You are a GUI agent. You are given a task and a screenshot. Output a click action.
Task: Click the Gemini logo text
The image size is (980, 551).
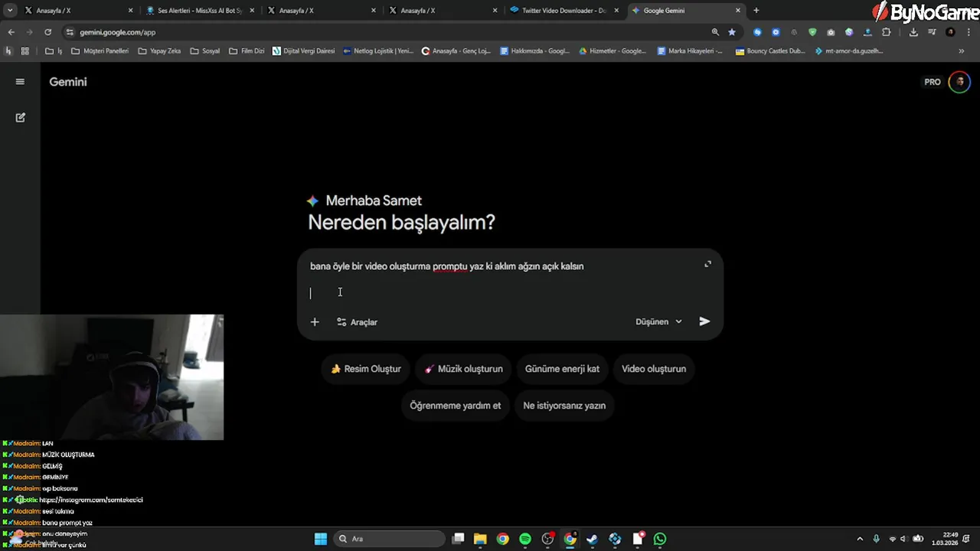(68, 82)
